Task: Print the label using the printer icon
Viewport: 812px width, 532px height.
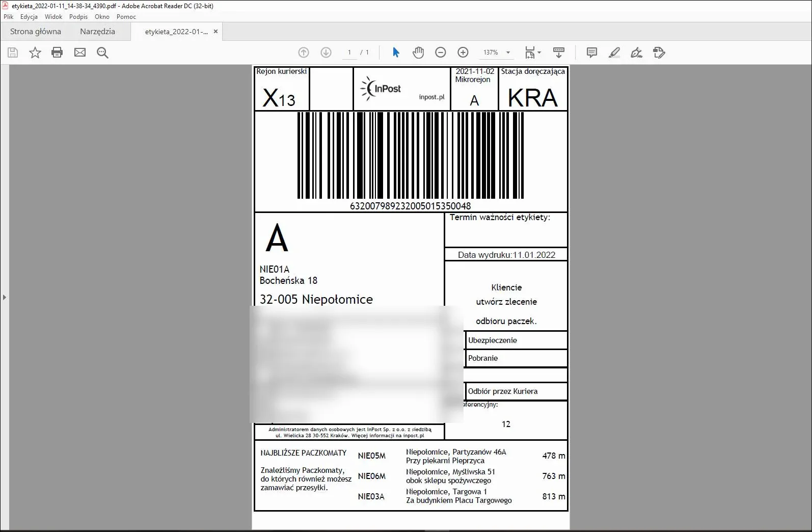Action: (x=57, y=52)
